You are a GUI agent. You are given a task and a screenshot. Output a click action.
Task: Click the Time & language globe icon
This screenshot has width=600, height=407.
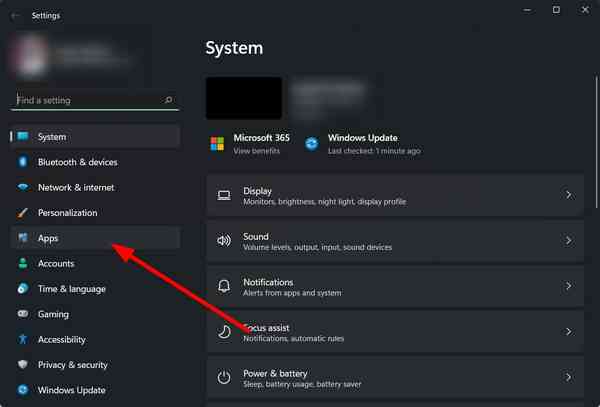coord(22,289)
